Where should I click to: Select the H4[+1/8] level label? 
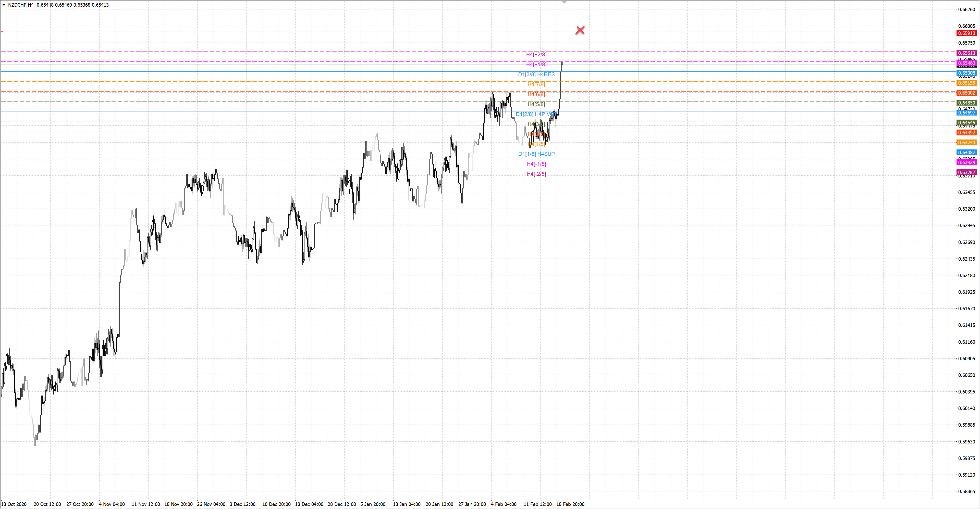536,65
